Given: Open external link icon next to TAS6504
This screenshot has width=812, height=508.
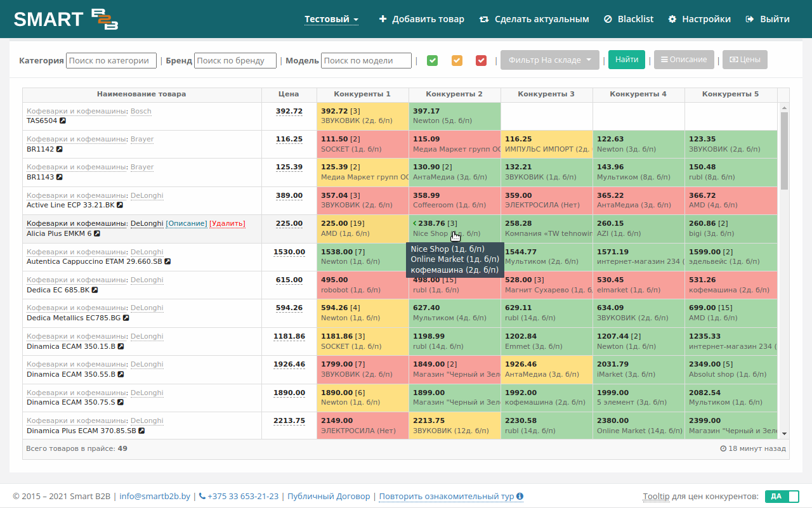Looking at the screenshot, I should pyautogui.click(x=63, y=121).
